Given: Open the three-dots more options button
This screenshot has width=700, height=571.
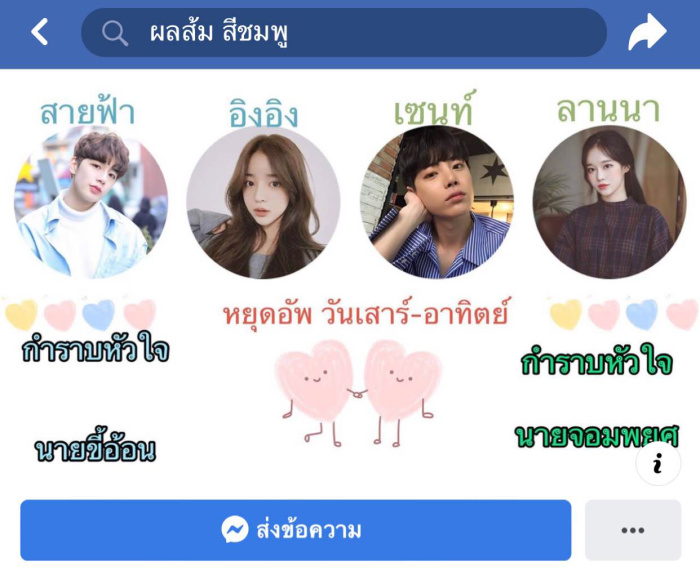Looking at the screenshot, I should tap(633, 530).
